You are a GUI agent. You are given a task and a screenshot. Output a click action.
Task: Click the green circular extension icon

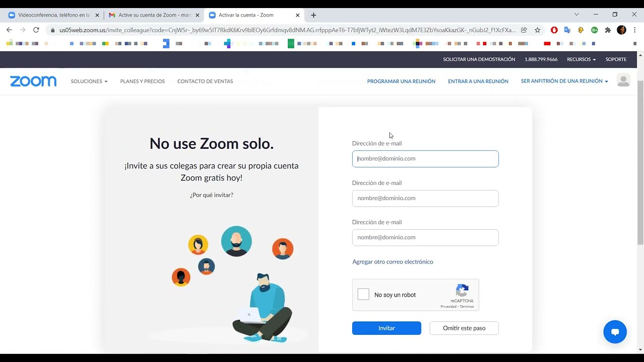594,30
